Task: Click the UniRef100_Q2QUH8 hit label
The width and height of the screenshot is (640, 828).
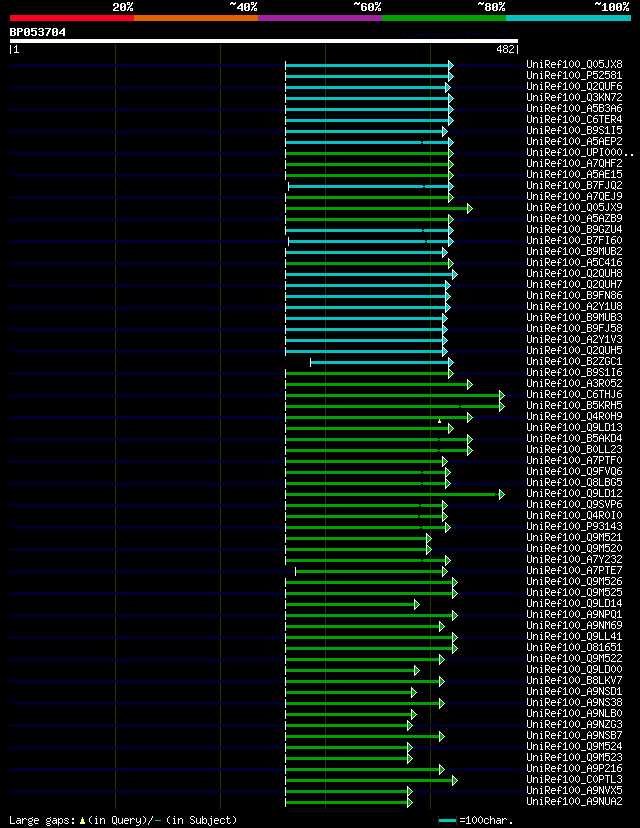Action: click(x=574, y=274)
